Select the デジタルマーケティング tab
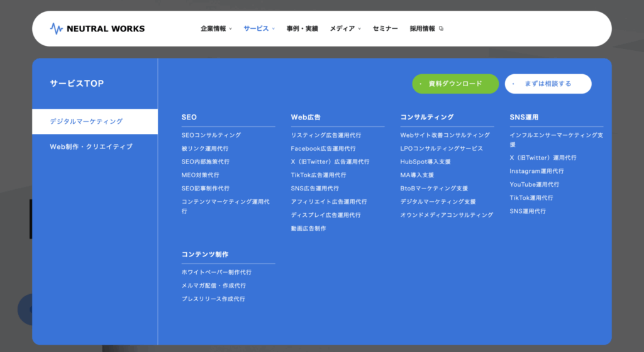The height and width of the screenshot is (352, 644). click(95, 121)
